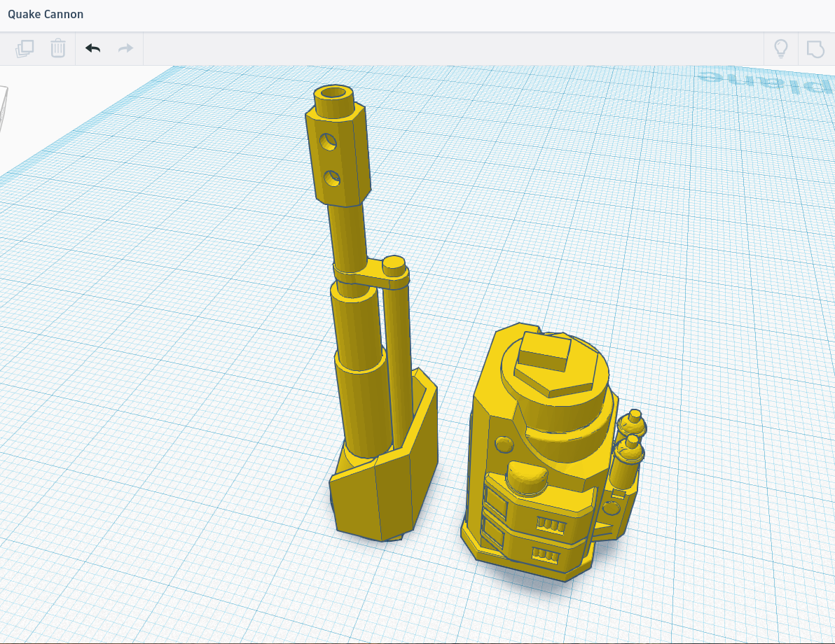The image size is (835, 644).
Task: Click the small round knob on turret
Action: tap(503, 444)
